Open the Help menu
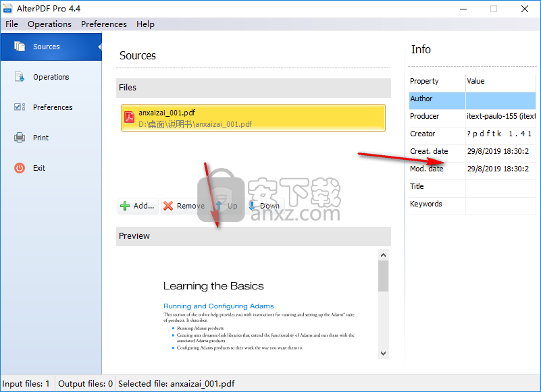The image size is (541, 392). pyautogui.click(x=145, y=24)
